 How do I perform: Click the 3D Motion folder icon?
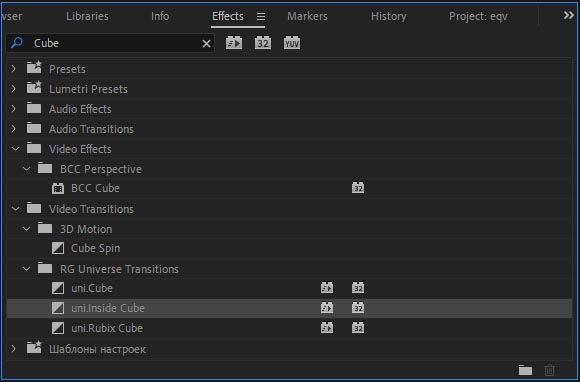pos(45,227)
